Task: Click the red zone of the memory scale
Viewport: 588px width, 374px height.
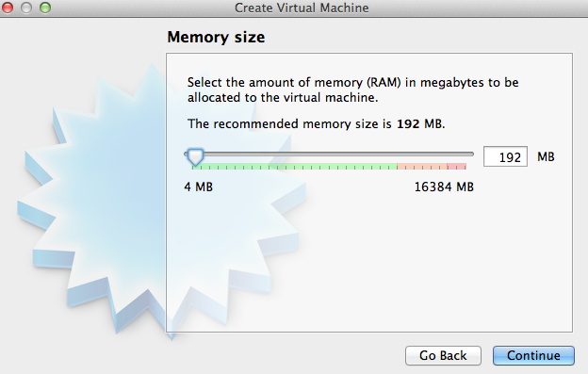Action: (456, 167)
